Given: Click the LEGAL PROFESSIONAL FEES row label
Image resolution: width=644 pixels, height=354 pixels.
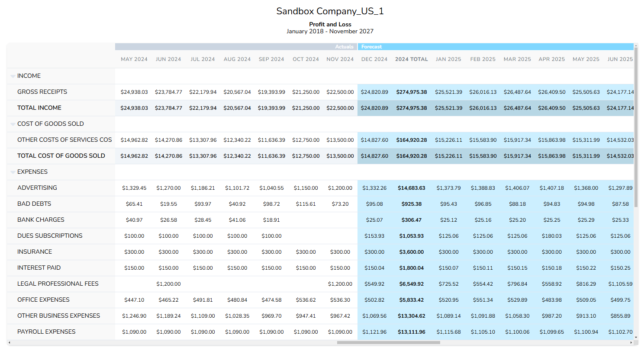Looking at the screenshot, I should tap(58, 284).
